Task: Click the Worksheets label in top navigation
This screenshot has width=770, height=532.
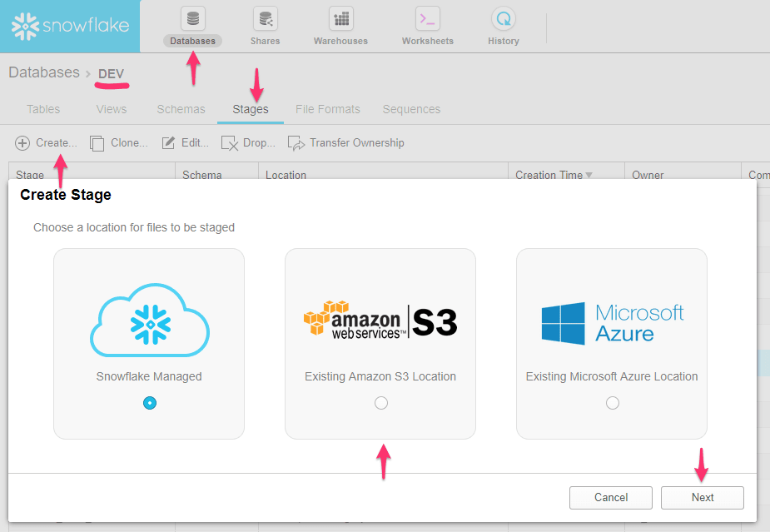Action: 428,41
